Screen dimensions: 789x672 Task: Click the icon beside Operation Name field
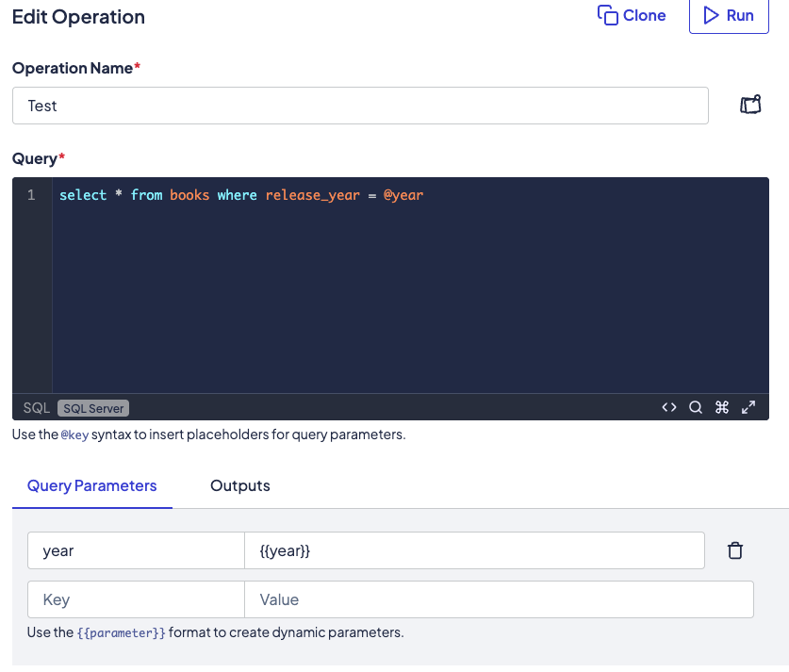point(750,105)
